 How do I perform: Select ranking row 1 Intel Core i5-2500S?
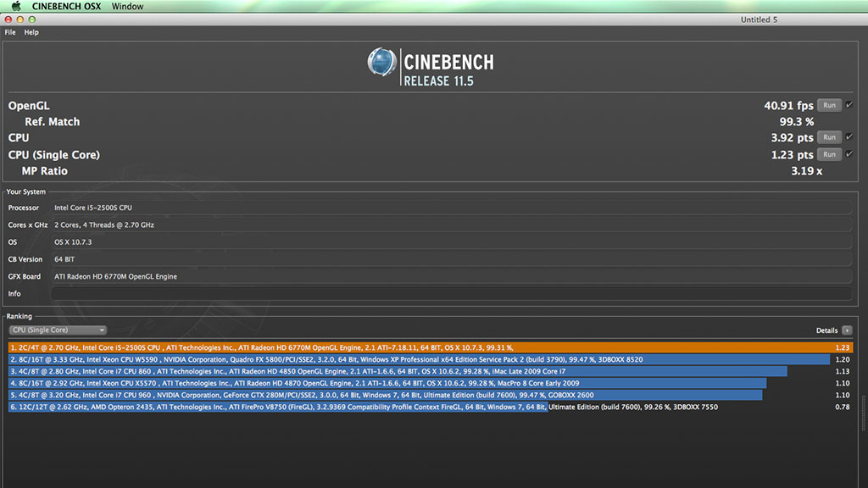pyautogui.click(x=431, y=347)
